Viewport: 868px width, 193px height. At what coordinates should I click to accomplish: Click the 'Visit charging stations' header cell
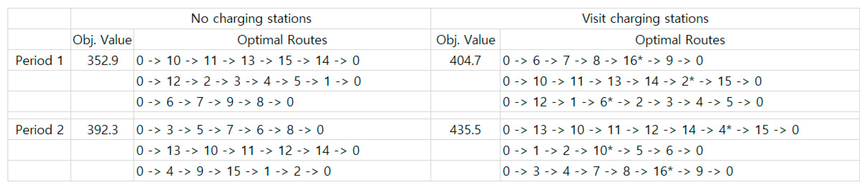645,18
